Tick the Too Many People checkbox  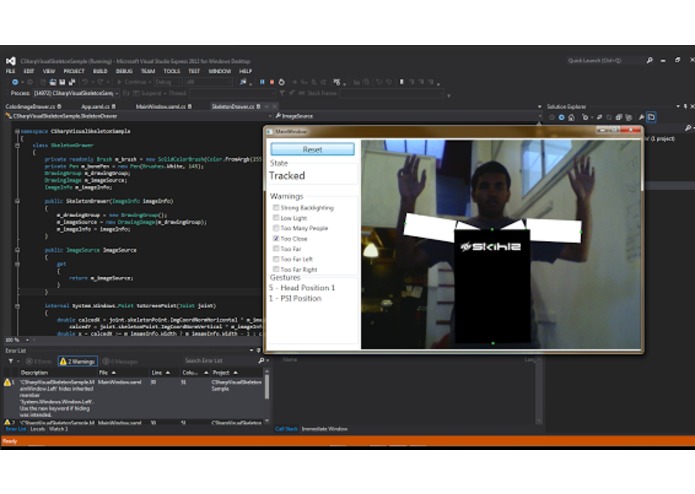coord(276,228)
